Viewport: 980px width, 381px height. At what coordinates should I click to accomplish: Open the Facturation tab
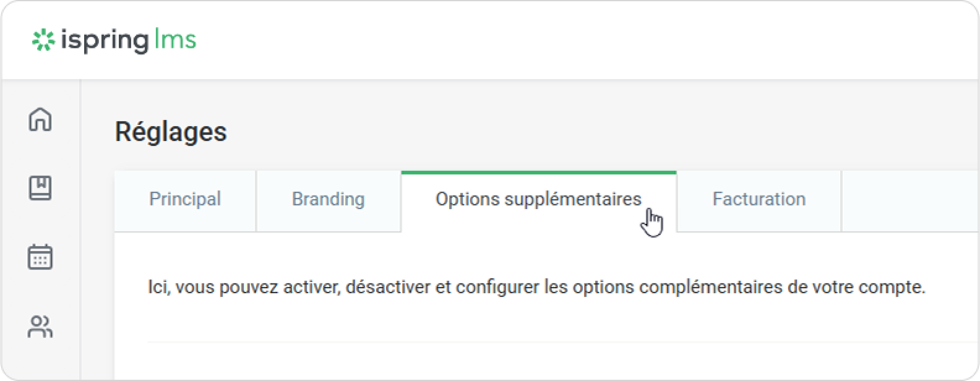tap(759, 199)
